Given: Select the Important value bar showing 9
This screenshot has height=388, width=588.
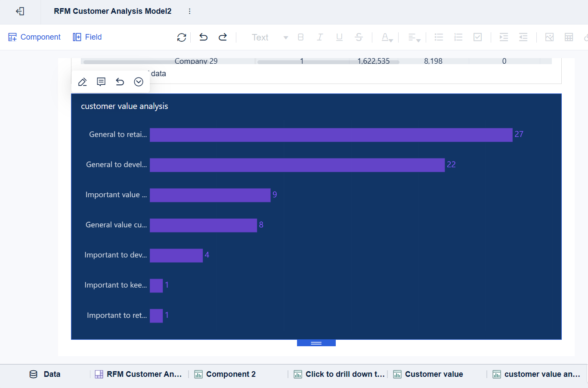Looking at the screenshot, I should click(210, 195).
